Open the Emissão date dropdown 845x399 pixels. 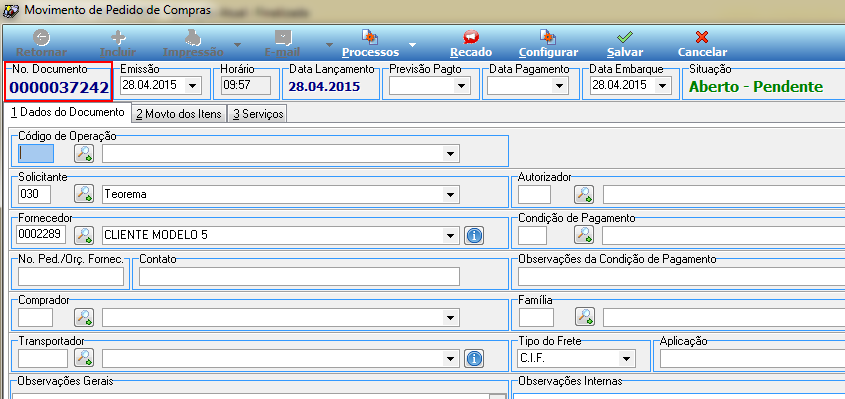(193, 85)
